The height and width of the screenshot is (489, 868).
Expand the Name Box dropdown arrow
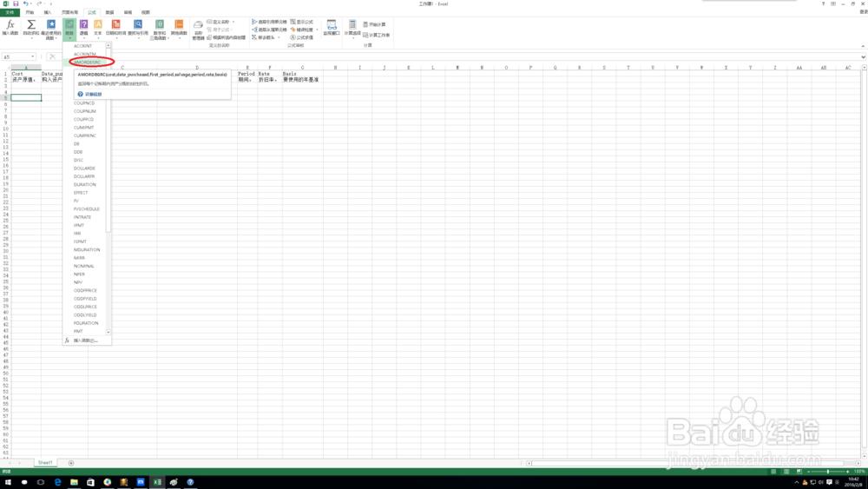(33, 56)
